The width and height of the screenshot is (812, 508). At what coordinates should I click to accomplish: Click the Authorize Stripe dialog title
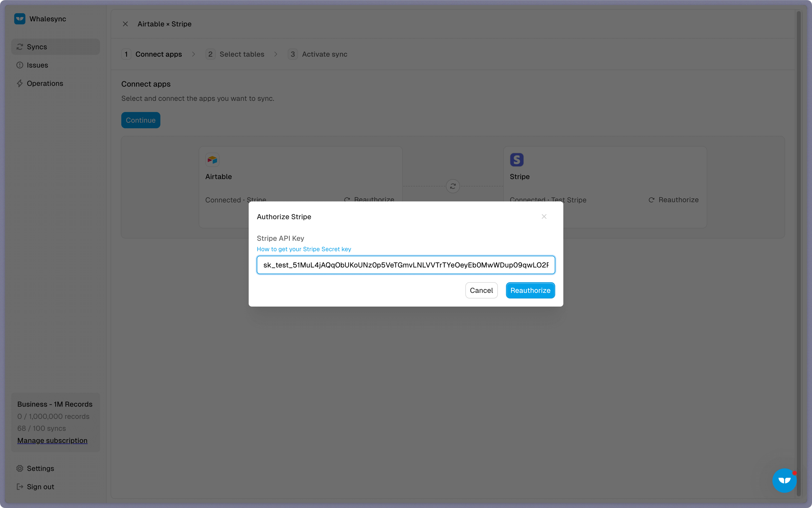[x=284, y=217]
